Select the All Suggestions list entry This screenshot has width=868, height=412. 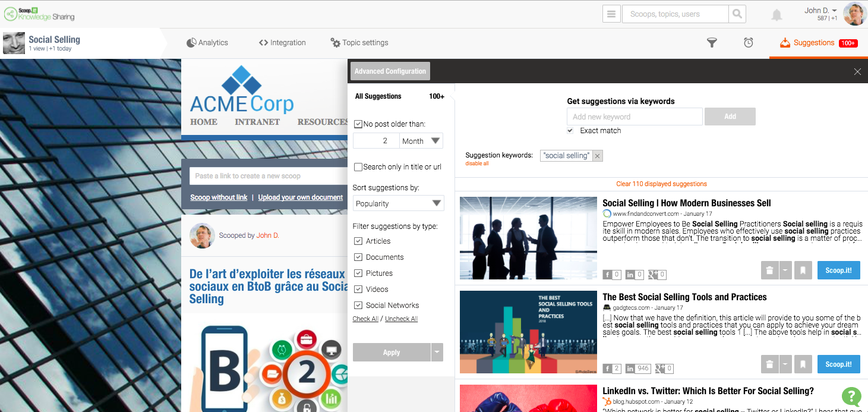click(400, 96)
